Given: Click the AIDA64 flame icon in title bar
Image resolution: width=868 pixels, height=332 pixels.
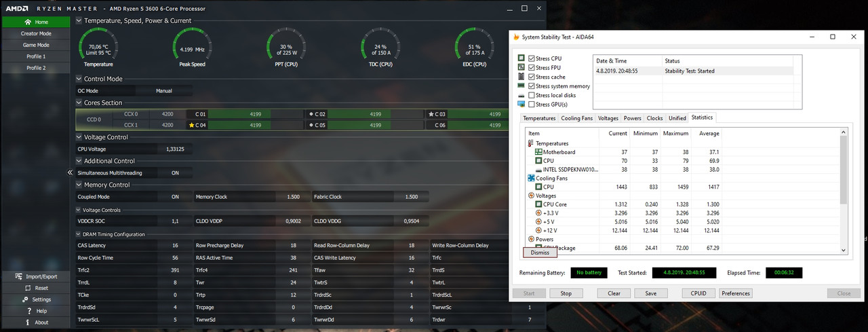Looking at the screenshot, I should (x=517, y=37).
